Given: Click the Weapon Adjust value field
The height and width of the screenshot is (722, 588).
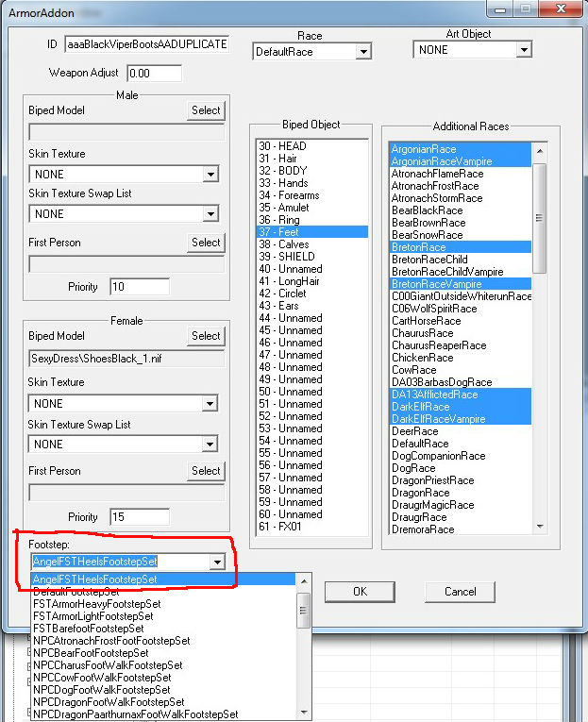Looking at the screenshot, I should pos(153,73).
